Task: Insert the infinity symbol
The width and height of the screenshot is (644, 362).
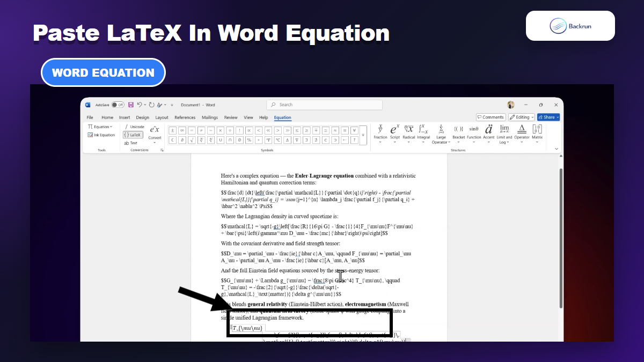Action: click(x=182, y=130)
